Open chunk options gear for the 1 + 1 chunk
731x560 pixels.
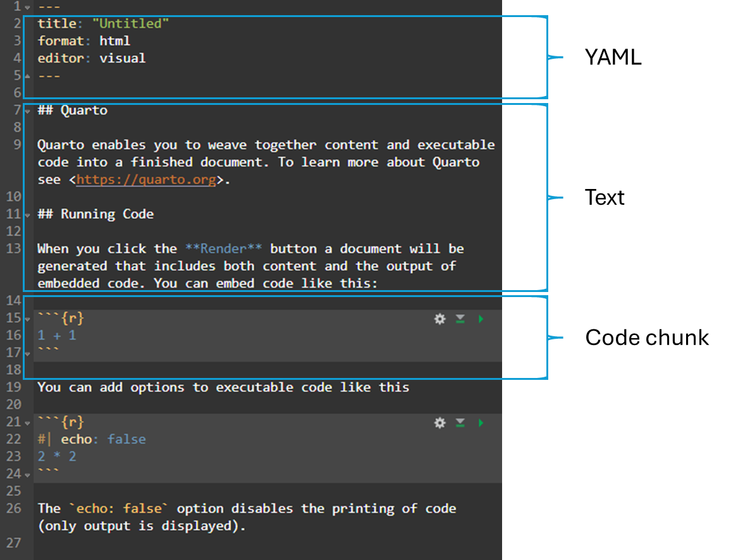click(x=439, y=319)
